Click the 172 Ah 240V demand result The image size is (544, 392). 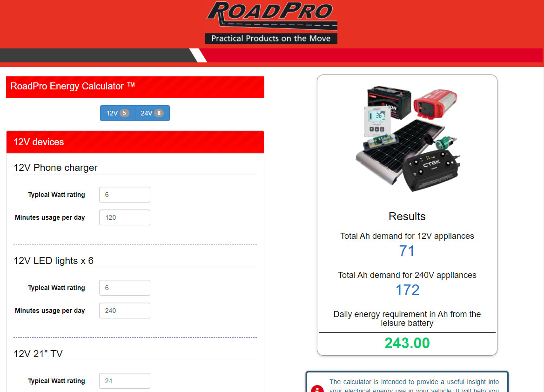pyautogui.click(x=407, y=290)
